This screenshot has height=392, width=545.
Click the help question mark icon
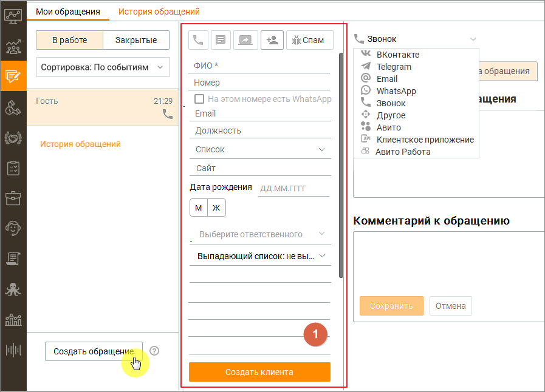click(154, 351)
